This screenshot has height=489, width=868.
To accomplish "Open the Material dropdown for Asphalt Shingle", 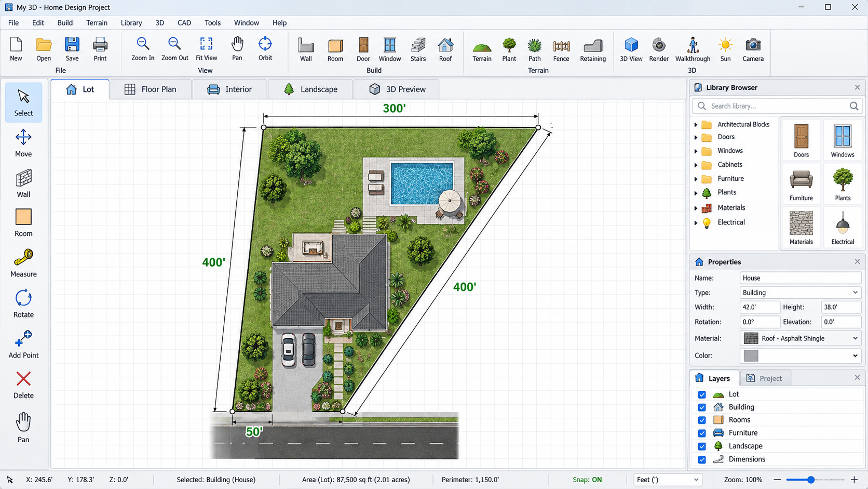I will point(800,338).
